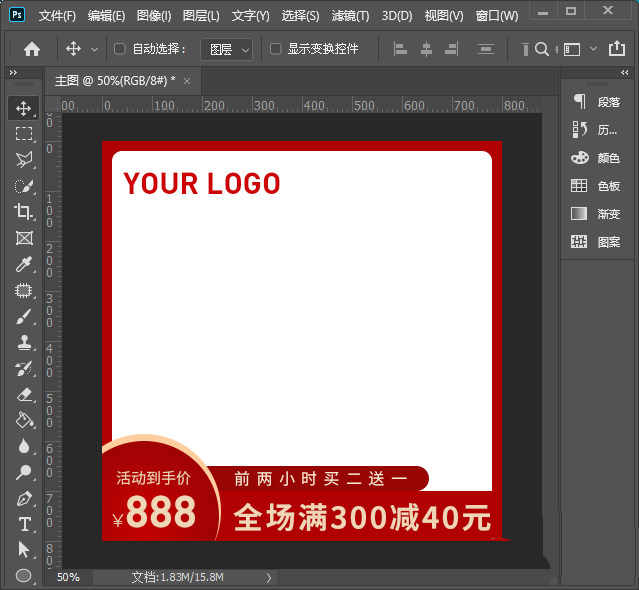Open 图像(I) menu
Image resolution: width=639 pixels, height=590 pixels.
pos(154,15)
